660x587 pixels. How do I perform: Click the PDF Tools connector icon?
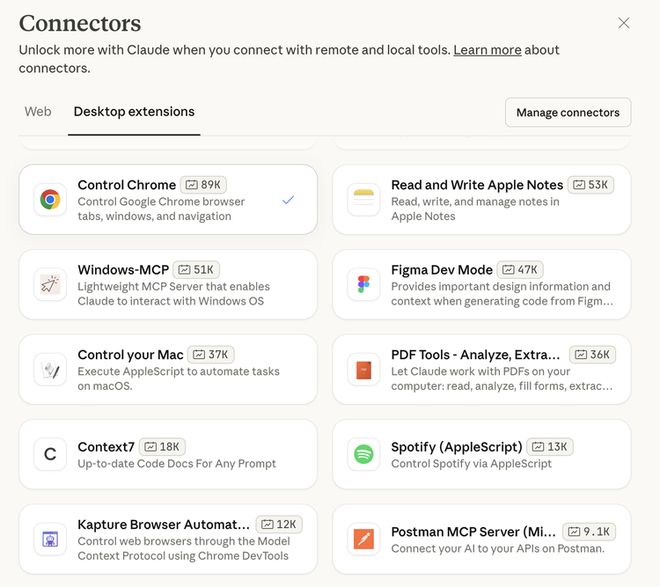pos(363,370)
